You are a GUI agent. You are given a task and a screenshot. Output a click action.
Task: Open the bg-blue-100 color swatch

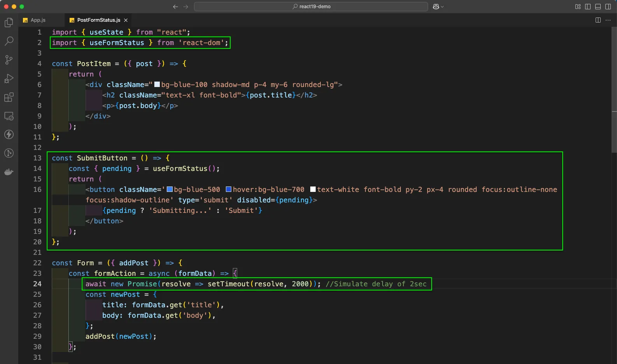(x=157, y=84)
